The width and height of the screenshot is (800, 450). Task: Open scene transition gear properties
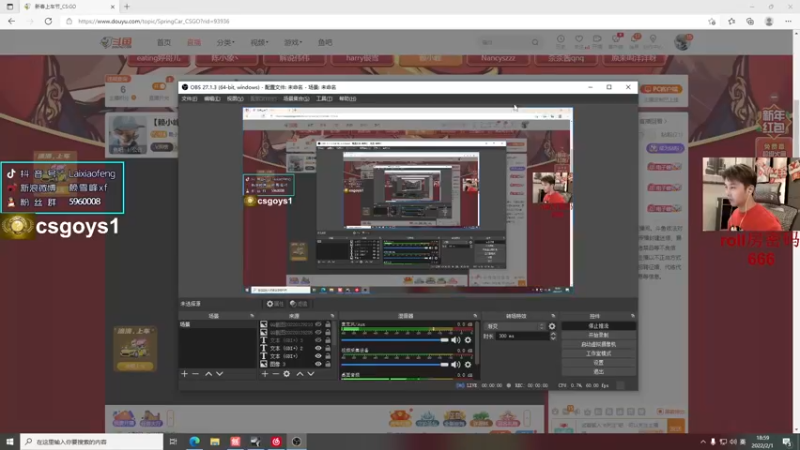552,326
